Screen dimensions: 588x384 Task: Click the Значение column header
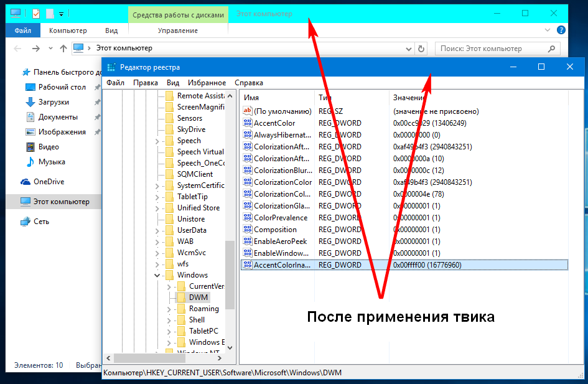[408, 98]
